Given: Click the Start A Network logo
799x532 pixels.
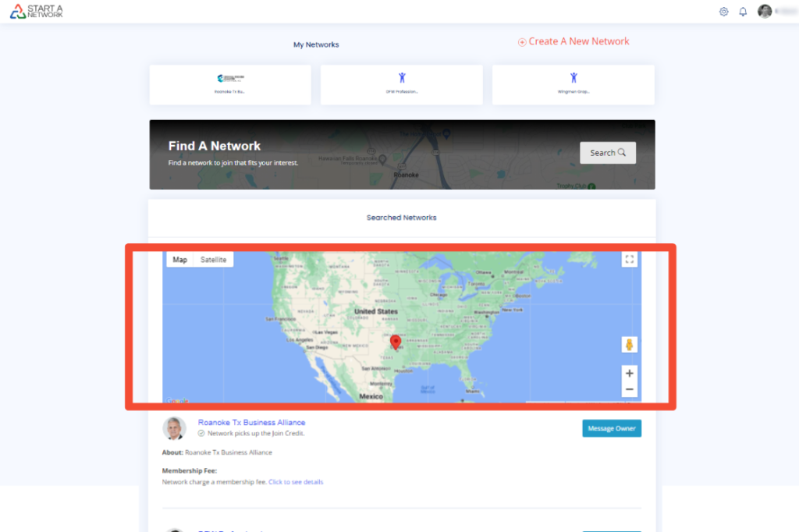Looking at the screenshot, I should [x=37, y=12].
